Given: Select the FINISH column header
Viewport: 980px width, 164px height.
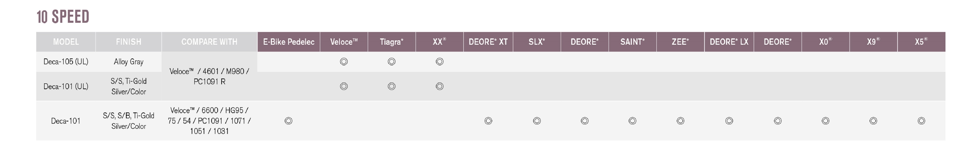Looking at the screenshot, I should (129, 42).
